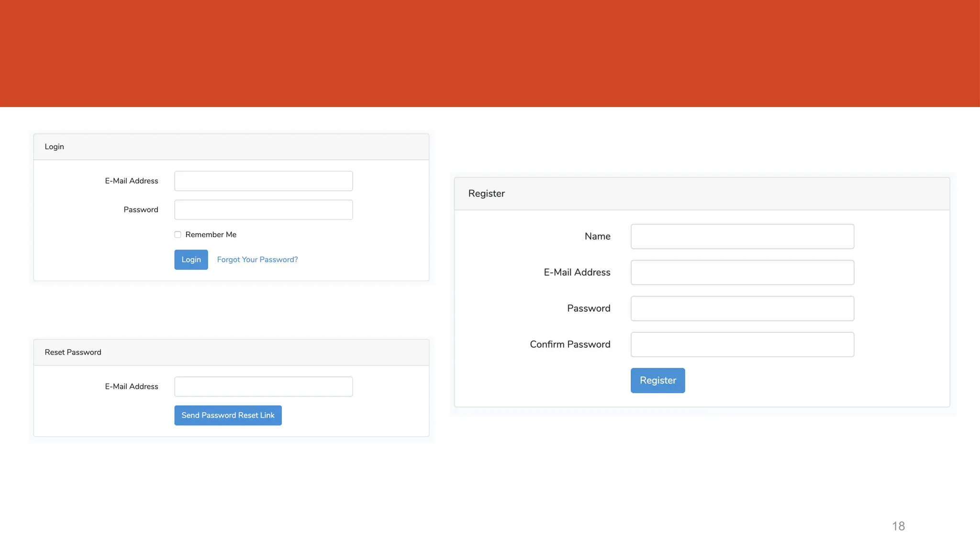Click the blue Login button

tap(191, 260)
